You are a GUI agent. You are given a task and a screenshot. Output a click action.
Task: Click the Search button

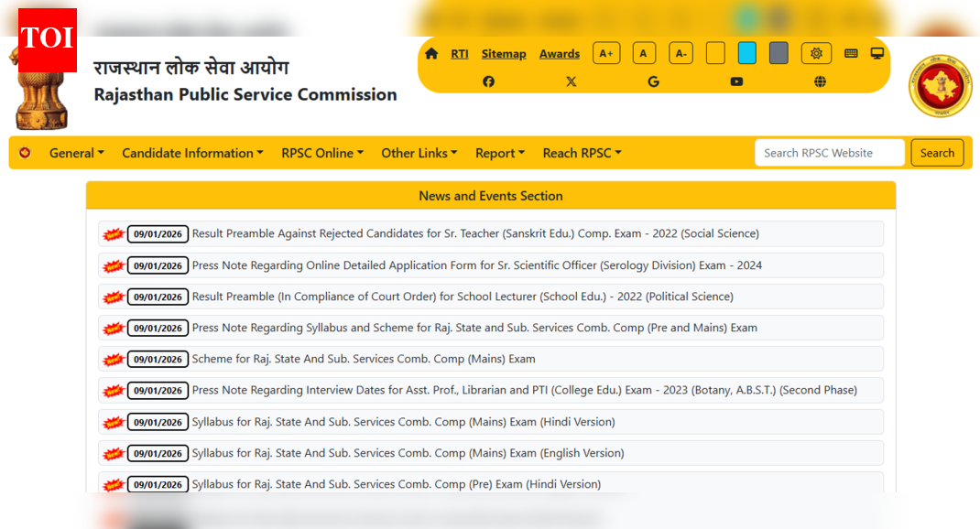937,153
